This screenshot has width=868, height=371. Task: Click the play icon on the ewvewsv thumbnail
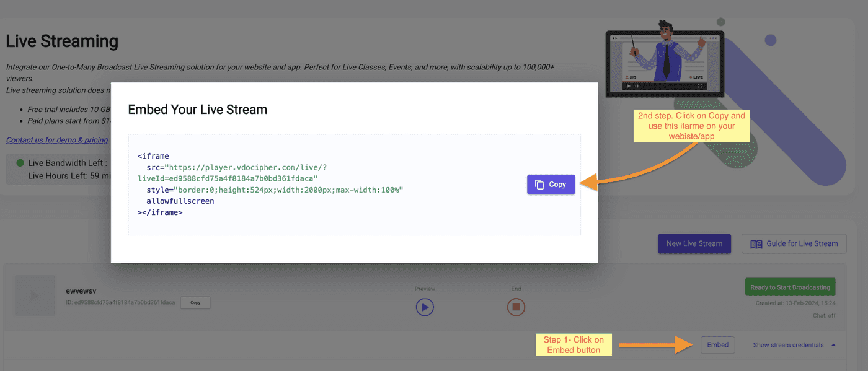[35, 295]
